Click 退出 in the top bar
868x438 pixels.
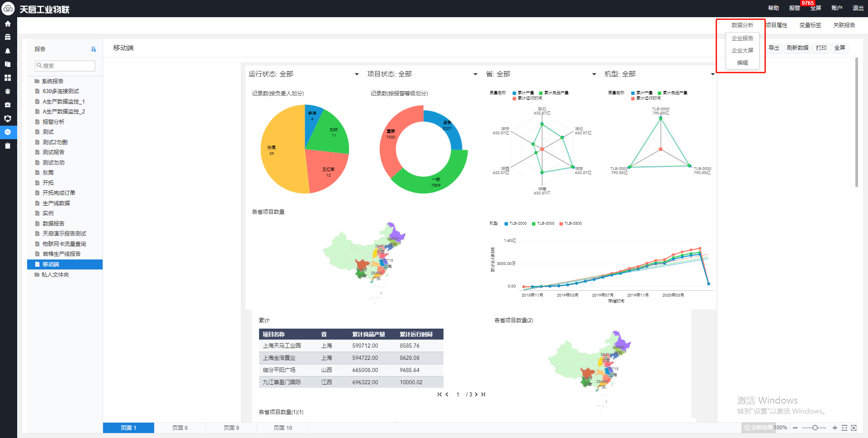[x=858, y=8]
